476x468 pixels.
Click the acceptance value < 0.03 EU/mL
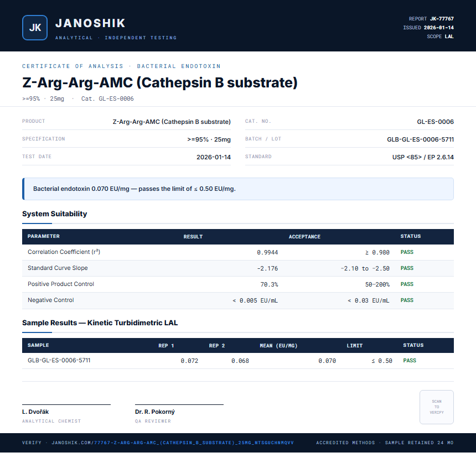point(368,301)
